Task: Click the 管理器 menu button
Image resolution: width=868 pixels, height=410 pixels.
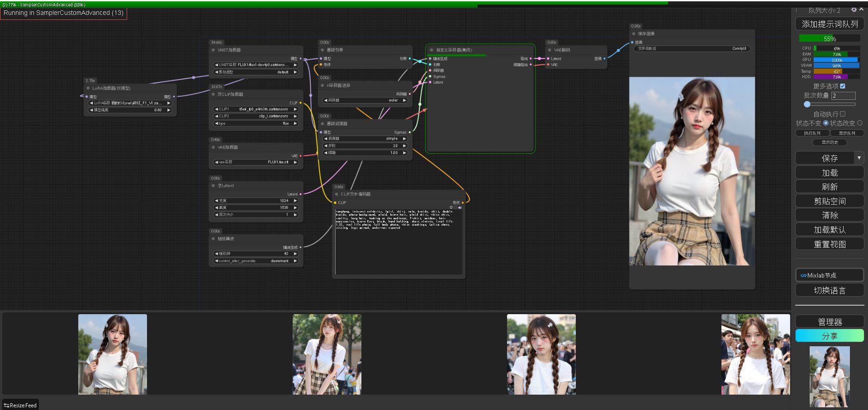Action: click(x=830, y=322)
